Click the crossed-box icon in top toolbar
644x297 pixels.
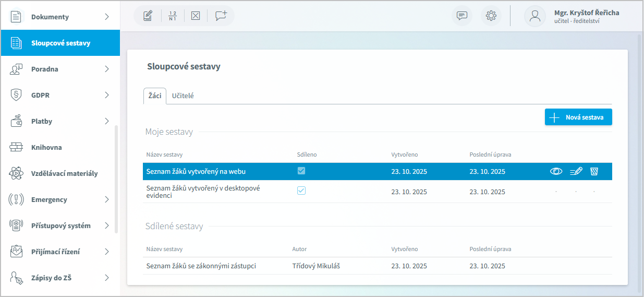click(196, 16)
